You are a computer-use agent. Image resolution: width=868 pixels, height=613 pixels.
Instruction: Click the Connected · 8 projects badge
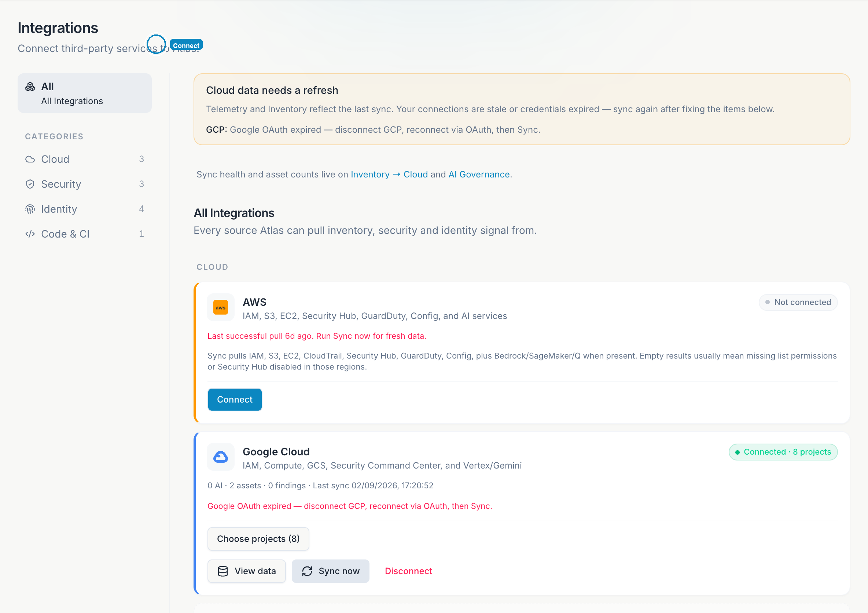(x=783, y=452)
